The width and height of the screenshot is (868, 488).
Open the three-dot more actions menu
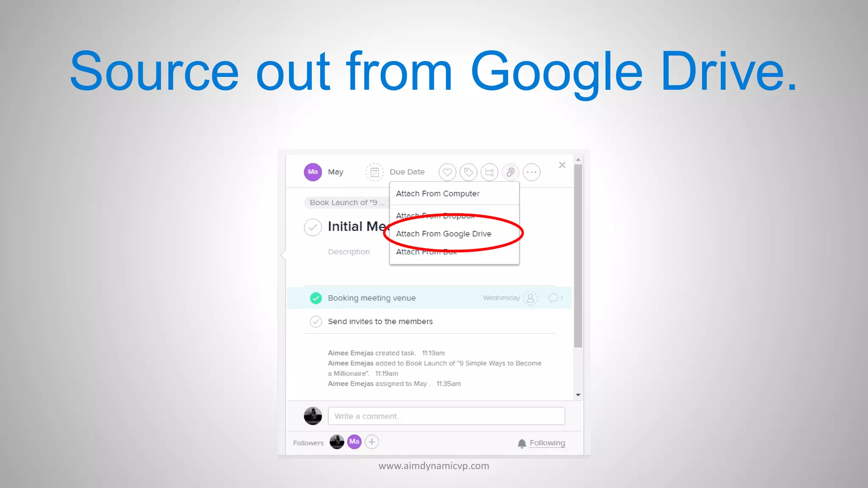click(531, 172)
